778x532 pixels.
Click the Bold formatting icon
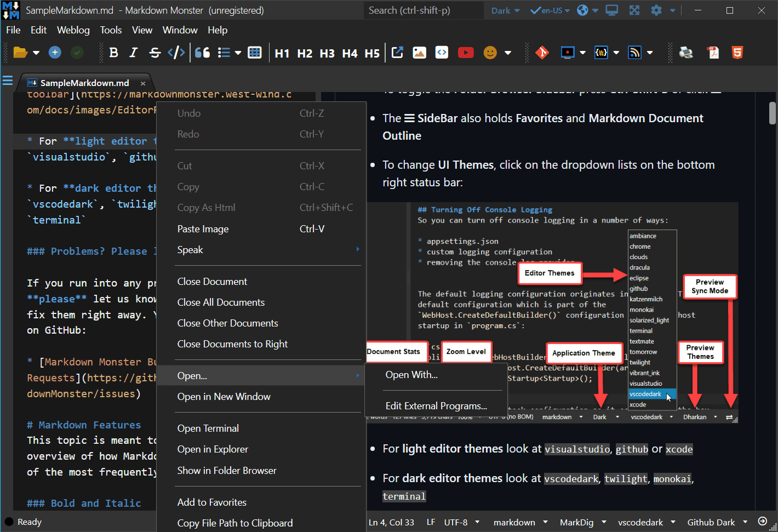click(114, 53)
